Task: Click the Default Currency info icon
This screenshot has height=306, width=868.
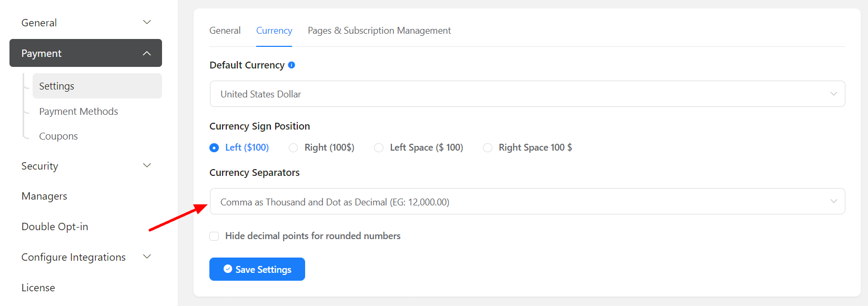Action: [x=291, y=65]
